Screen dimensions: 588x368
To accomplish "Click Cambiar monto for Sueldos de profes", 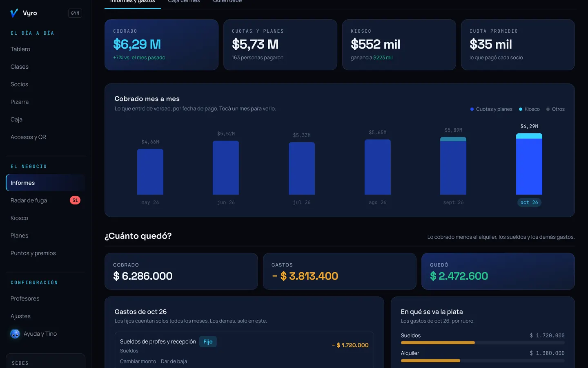I will tap(138, 361).
